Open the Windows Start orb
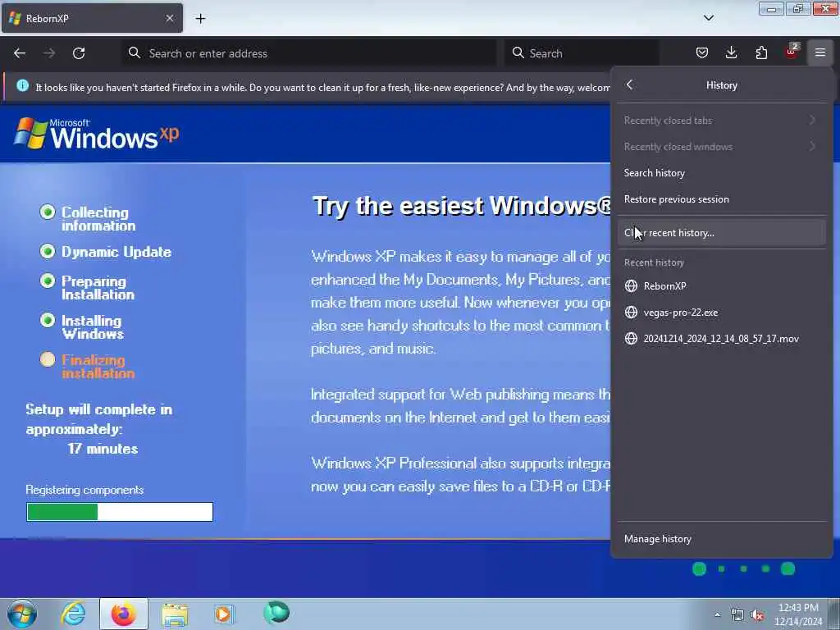The width and height of the screenshot is (840, 630). pos(22,614)
